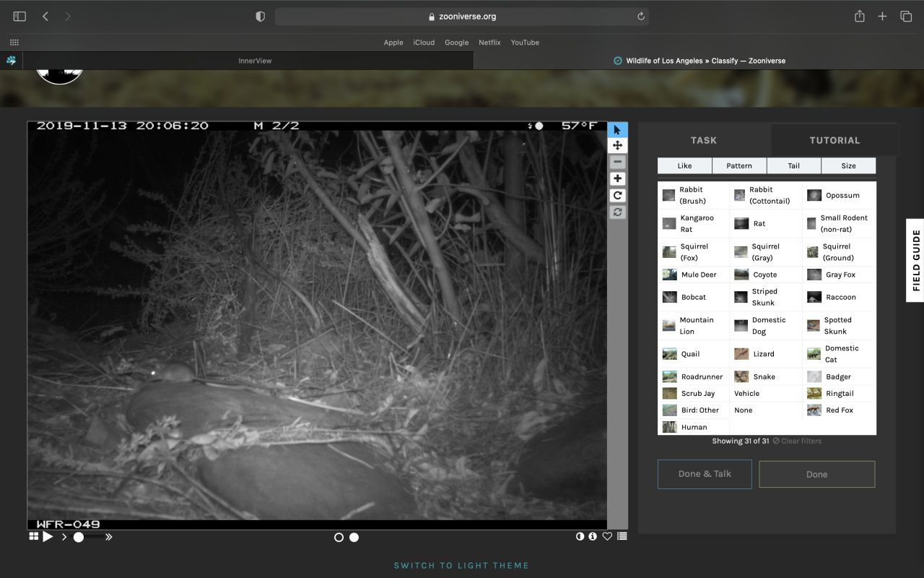Zoom in on the camera image
Screen dimensions: 924x578
pyautogui.click(x=617, y=179)
